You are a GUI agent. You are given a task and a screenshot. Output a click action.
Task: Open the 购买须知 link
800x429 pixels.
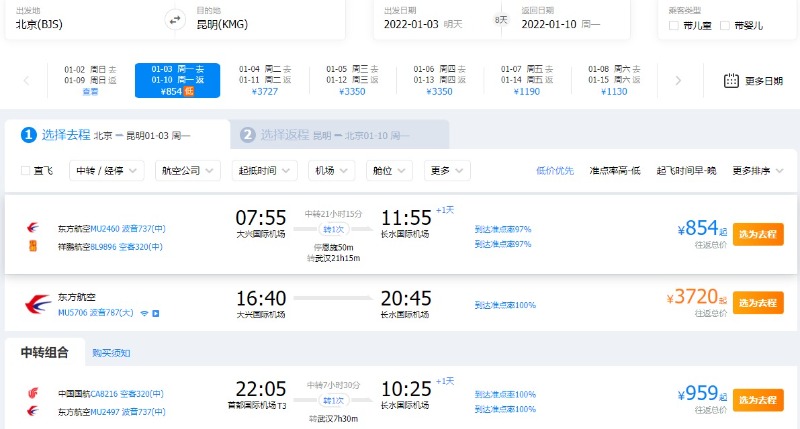pyautogui.click(x=111, y=353)
